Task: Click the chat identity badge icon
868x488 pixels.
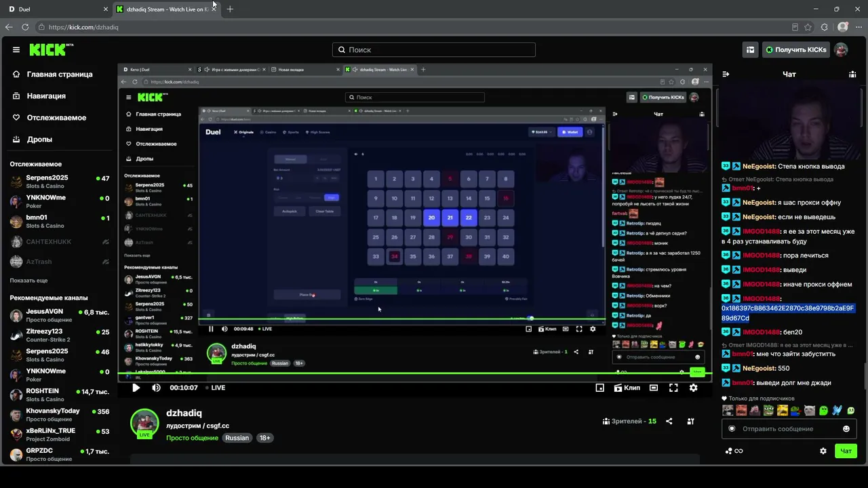Action: click(732, 428)
